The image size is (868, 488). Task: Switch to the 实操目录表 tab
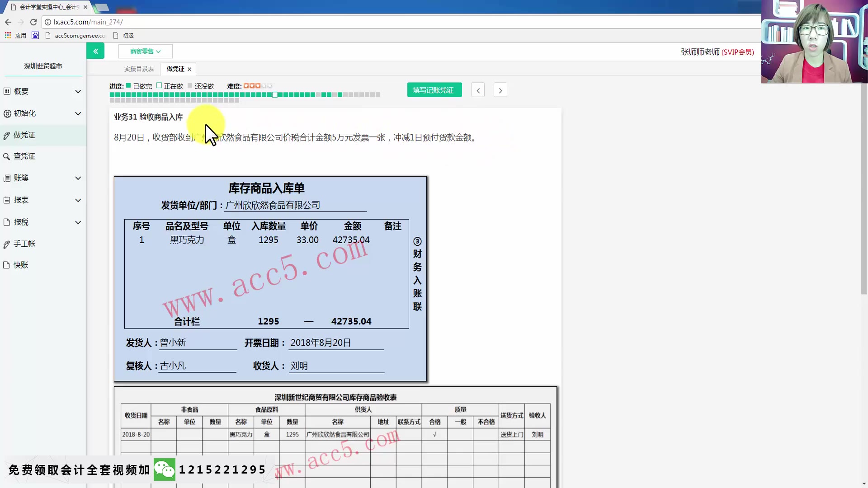pyautogui.click(x=139, y=69)
